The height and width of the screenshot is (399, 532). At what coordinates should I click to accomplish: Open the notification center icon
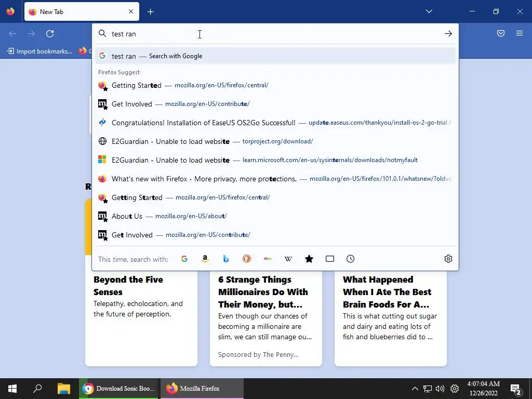pyautogui.click(x=516, y=389)
